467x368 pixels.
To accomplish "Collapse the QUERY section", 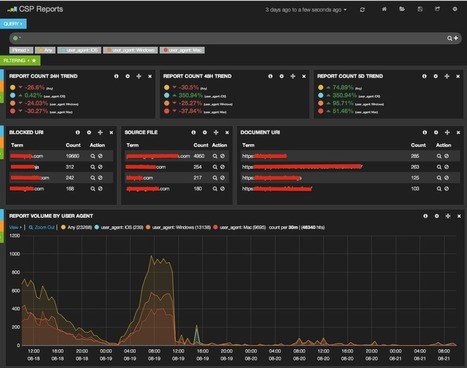I will pyautogui.click(x=13, y=24).
